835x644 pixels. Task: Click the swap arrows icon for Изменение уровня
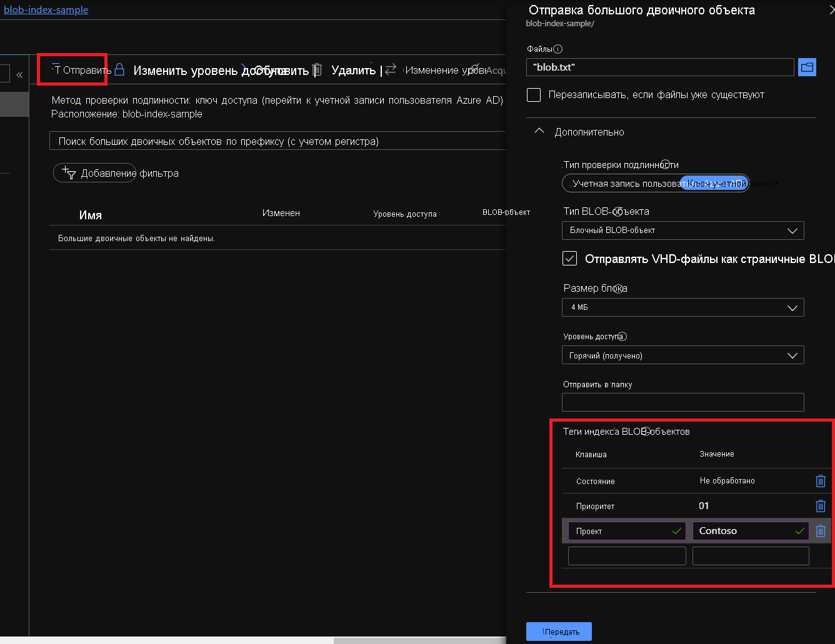[391, 69]
